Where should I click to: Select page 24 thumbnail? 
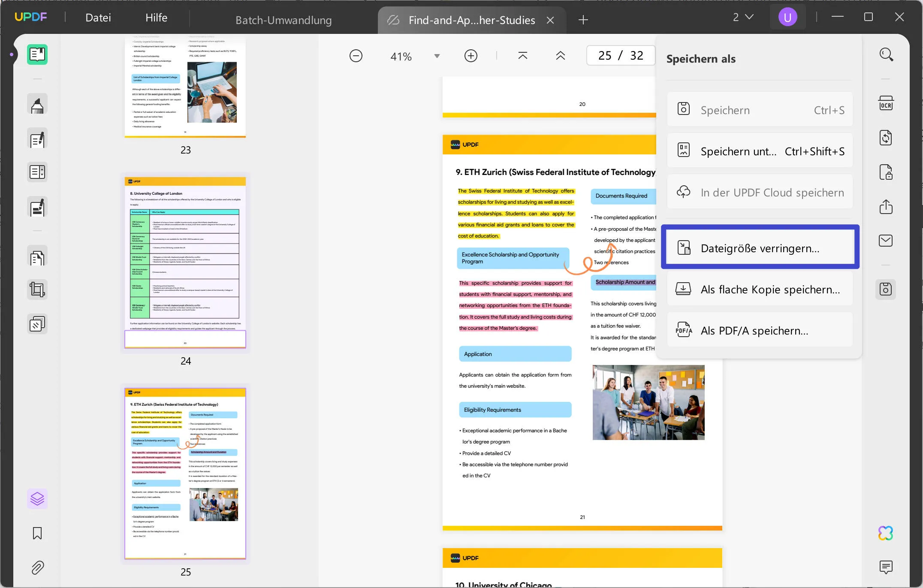click(185, 262)
